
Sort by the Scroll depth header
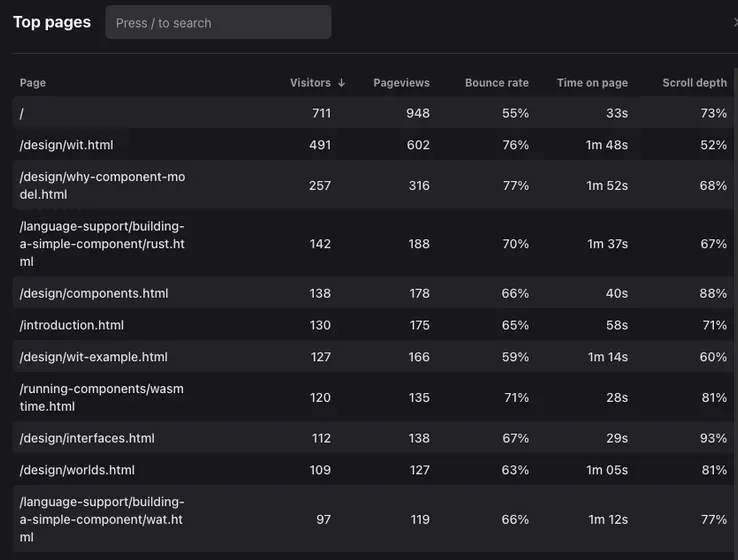coord(694,83)
